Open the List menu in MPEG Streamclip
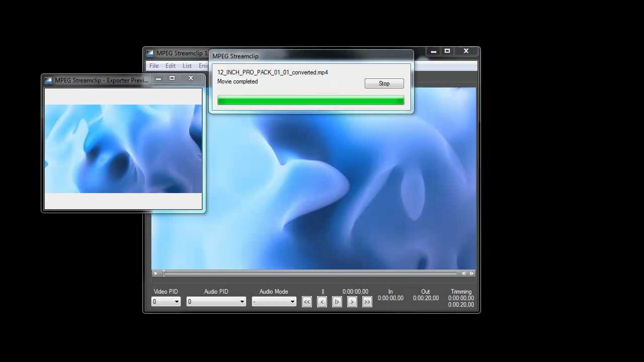 click(187, 66)
